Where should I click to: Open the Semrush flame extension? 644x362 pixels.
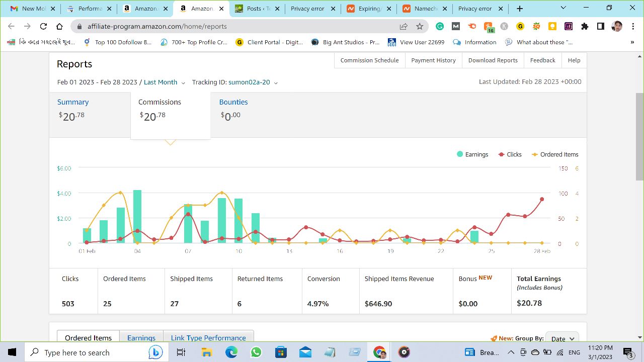[x=472, y=27]
